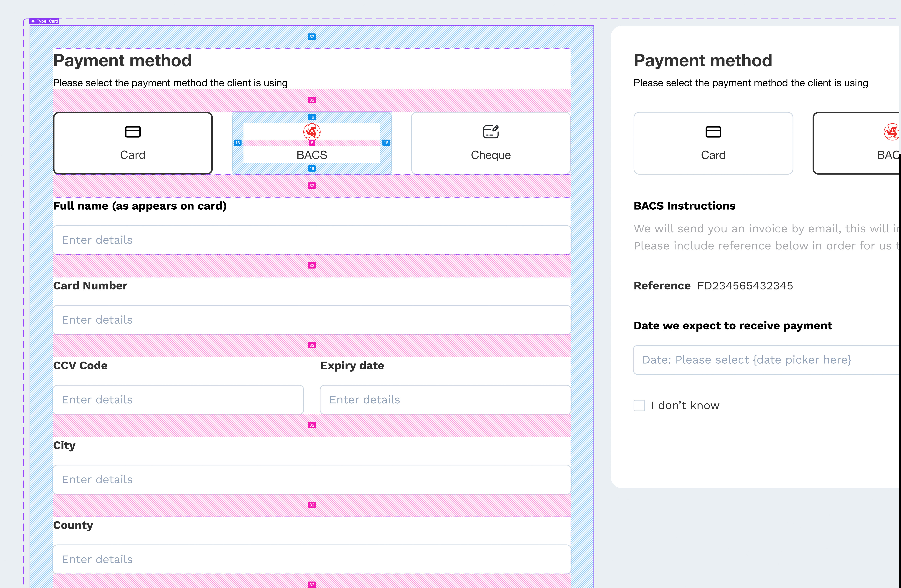Click the CCV Code label
The height and width of the screenshot is (588, 901).
[80, 365]
